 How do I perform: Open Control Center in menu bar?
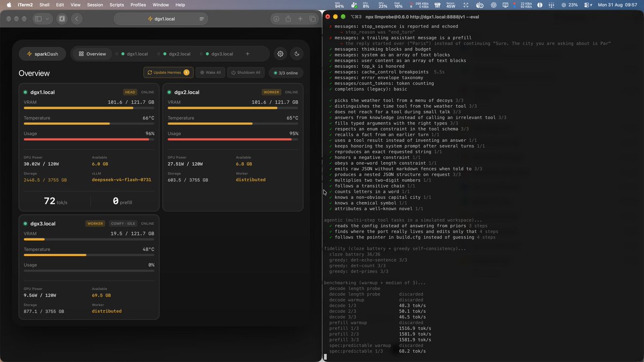pyautogui.click(x=587, y=5)
